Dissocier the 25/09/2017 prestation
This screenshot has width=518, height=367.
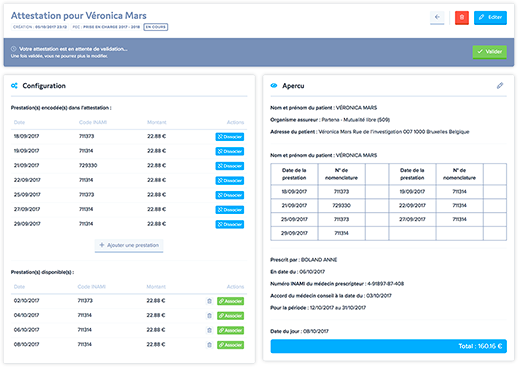pos(230,195)
